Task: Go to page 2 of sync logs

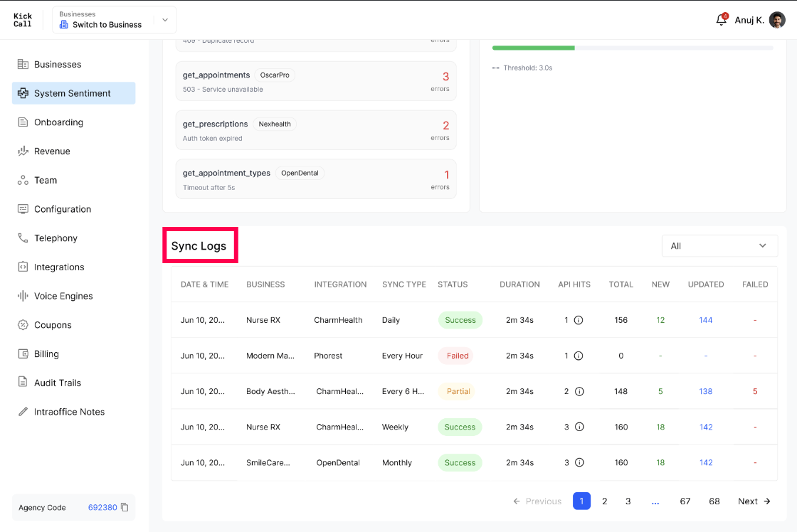Action: 604,501
